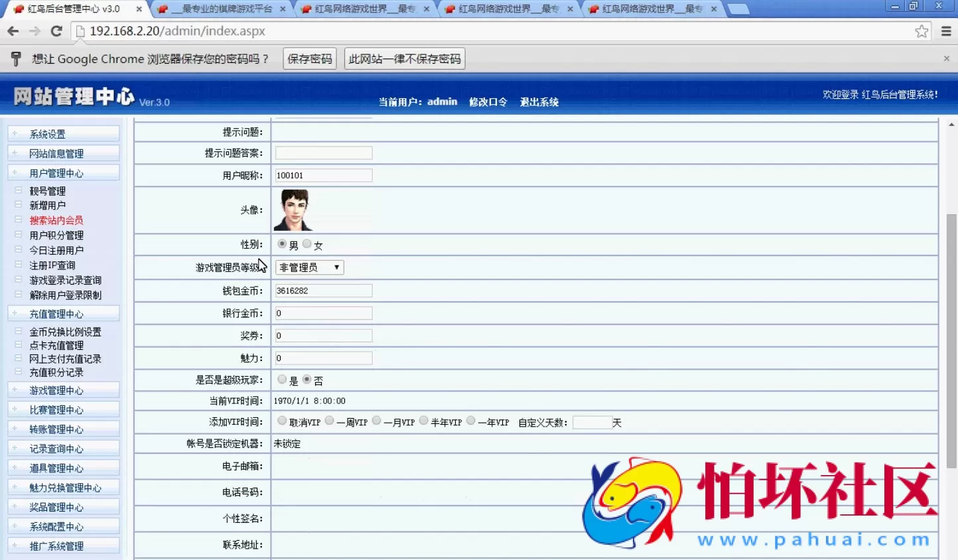
Task: Click the browser back arrow
Action: (x=13, y=31)
